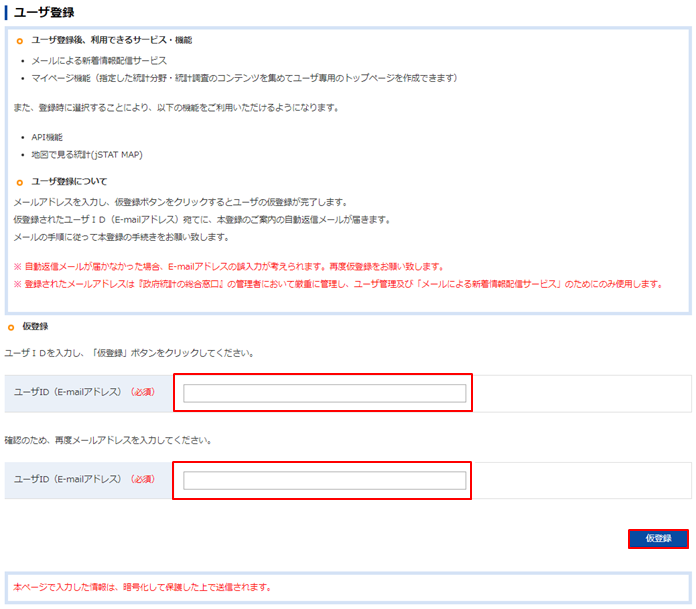Click the first ユーザID（E-mailアドレス） label
Viewport: 696px width, 609px height.
point(67,394)
